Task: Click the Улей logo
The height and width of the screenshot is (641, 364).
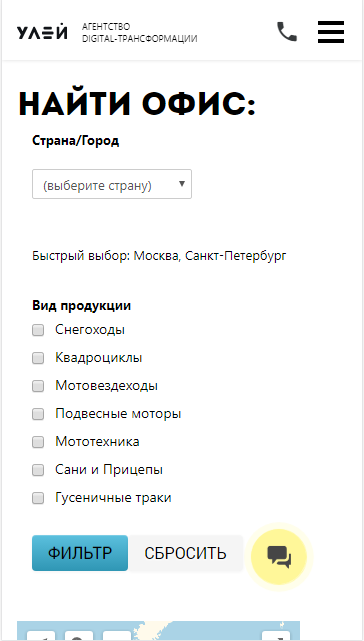Action: pos(42,33)
